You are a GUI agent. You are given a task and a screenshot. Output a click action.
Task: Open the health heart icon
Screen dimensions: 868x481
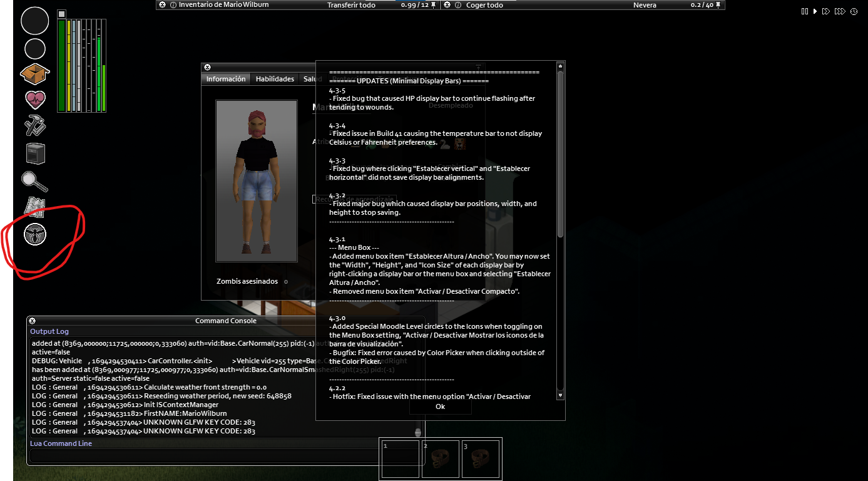tap(35, 100)
